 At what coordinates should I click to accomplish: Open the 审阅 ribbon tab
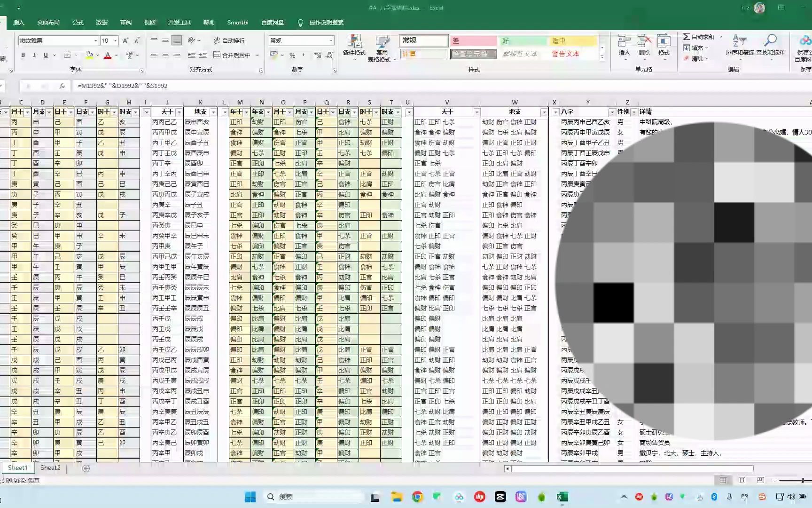126,22
